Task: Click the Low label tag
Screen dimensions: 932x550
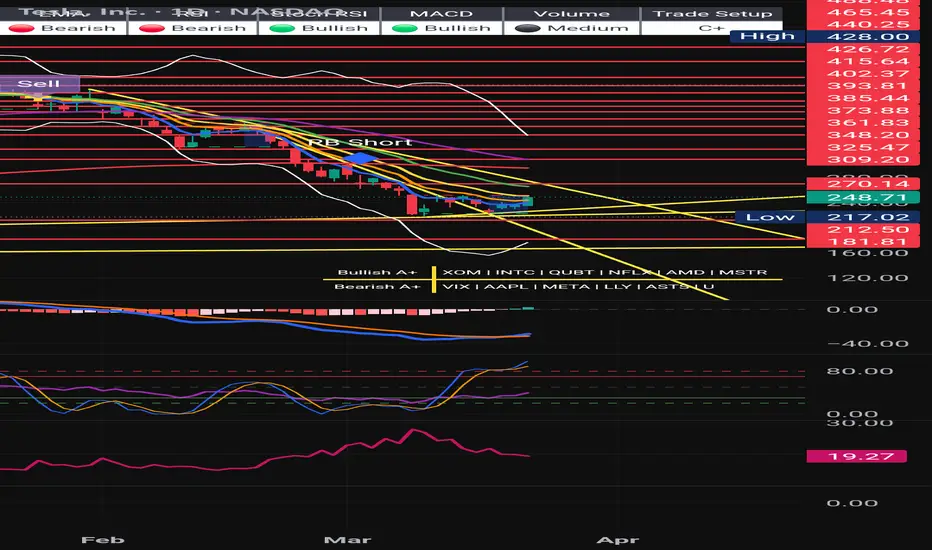Action: coord(770,217)
